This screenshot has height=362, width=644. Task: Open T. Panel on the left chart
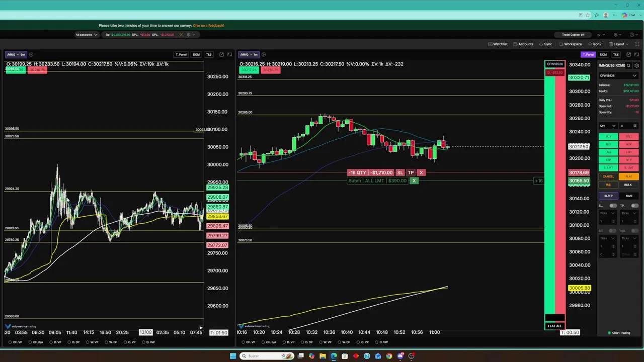(181, 54)
